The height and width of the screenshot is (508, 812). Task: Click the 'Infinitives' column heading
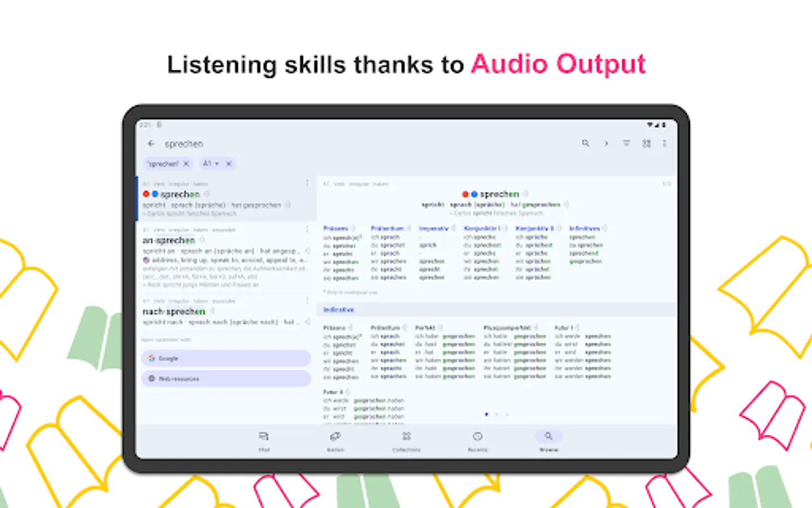(585, 229)
